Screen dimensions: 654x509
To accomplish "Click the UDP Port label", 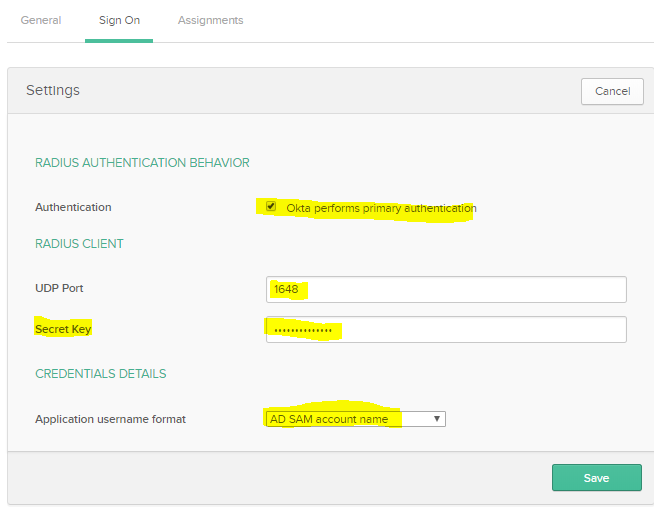I will pyautogui.click(x=59, y=288).
